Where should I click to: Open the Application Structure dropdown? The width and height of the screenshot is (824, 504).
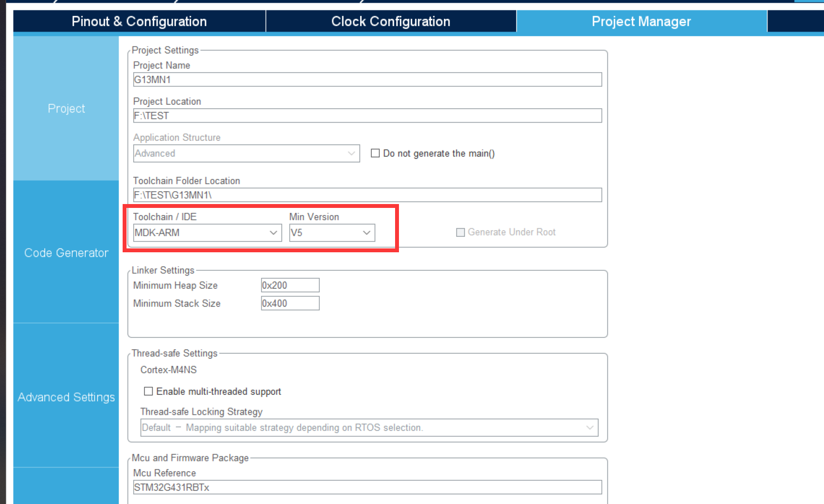point(246,154)
